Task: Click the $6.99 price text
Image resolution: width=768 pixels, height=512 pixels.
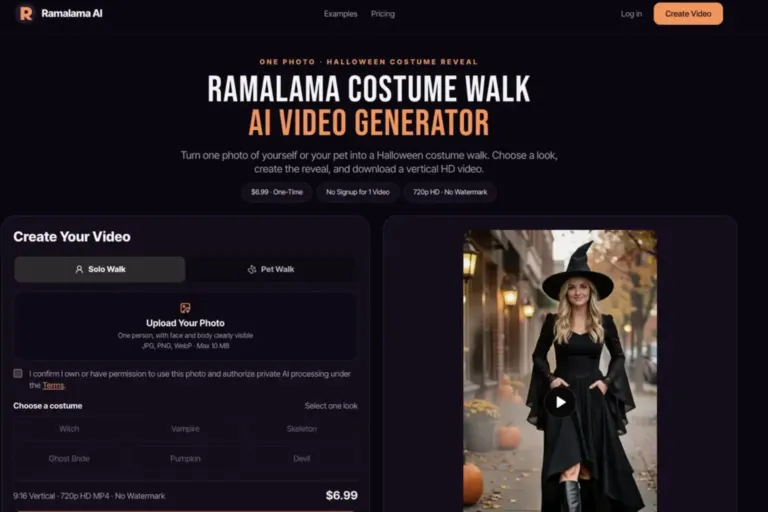Action: (x=342, y=495)
